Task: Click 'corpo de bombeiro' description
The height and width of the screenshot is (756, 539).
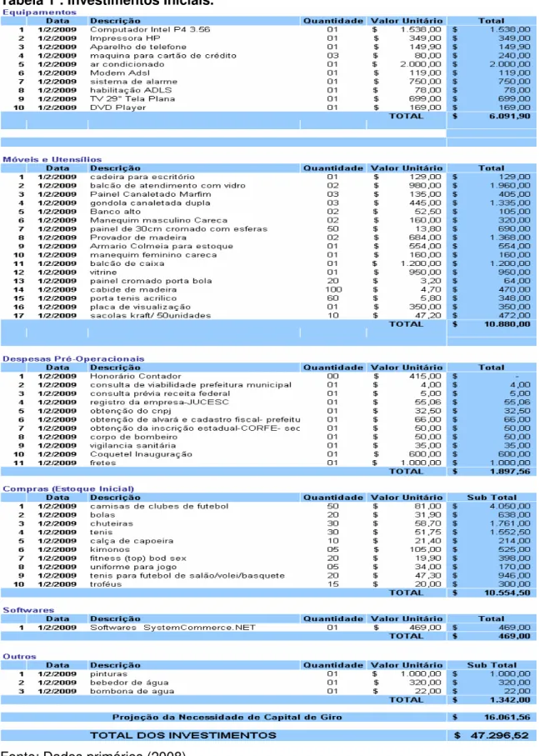Action: [133, 437]
